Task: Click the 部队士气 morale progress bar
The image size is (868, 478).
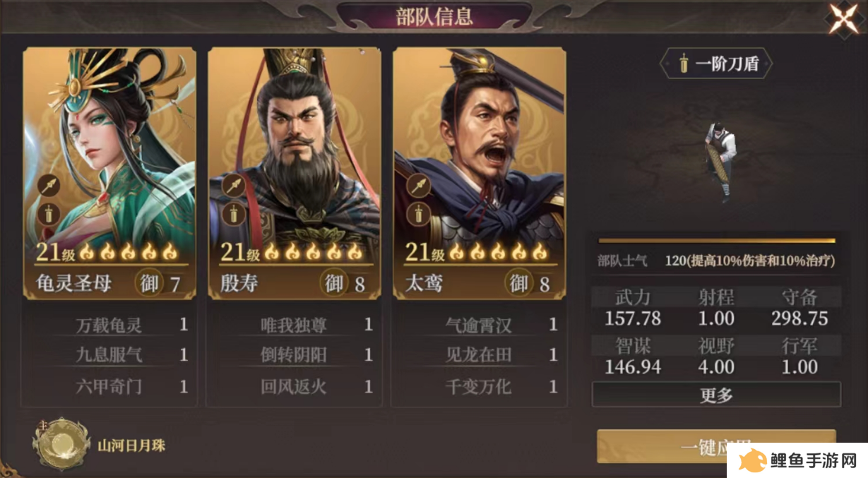Action: coord(717,241)
